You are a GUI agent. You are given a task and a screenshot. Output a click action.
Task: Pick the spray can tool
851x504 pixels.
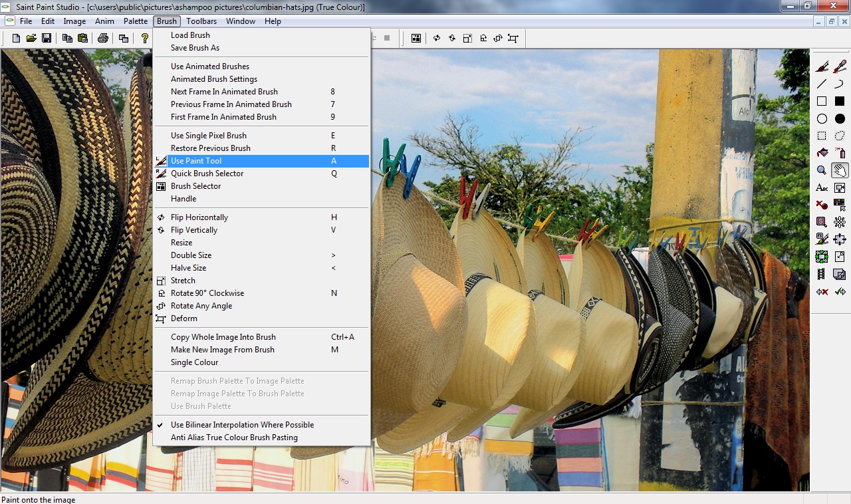point(840,153)
